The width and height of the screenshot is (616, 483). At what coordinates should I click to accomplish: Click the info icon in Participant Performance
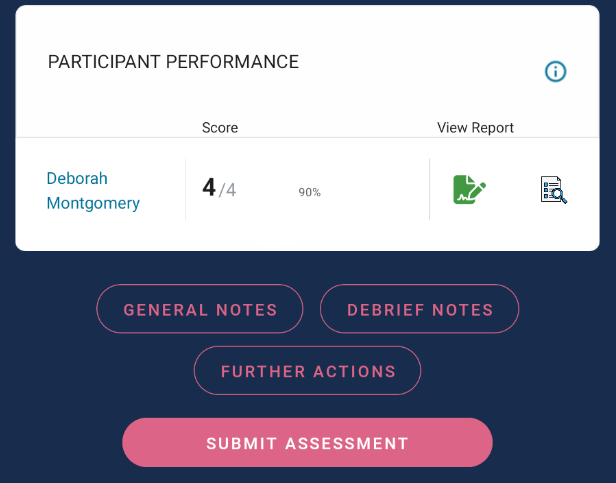click(x=555, y=71)
